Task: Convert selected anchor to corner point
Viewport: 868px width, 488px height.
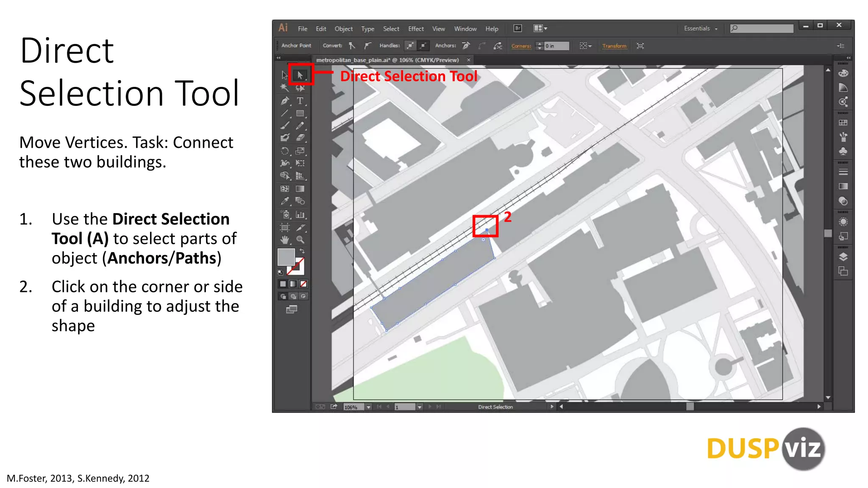Action: point(352,46)
